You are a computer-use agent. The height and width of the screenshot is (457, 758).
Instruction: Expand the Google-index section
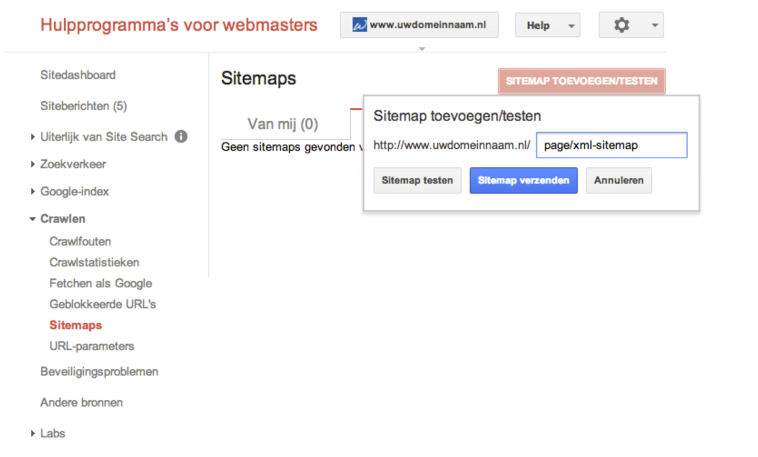coord(74,191)
